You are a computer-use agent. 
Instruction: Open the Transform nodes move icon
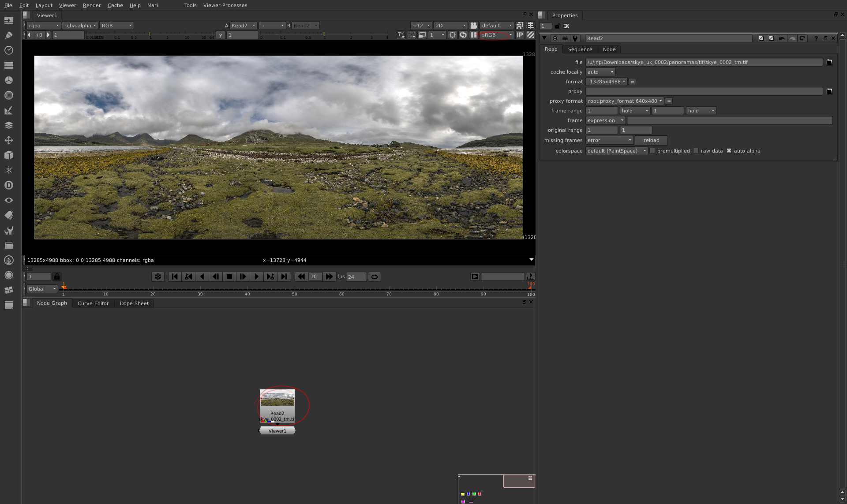pyautogui.click(x=8, y=140)
